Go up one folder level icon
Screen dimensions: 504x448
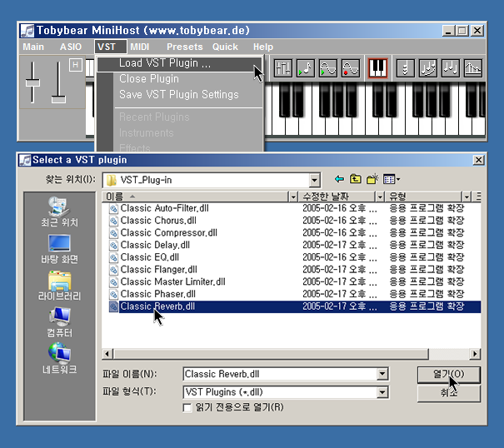click(x=356, y=179)
